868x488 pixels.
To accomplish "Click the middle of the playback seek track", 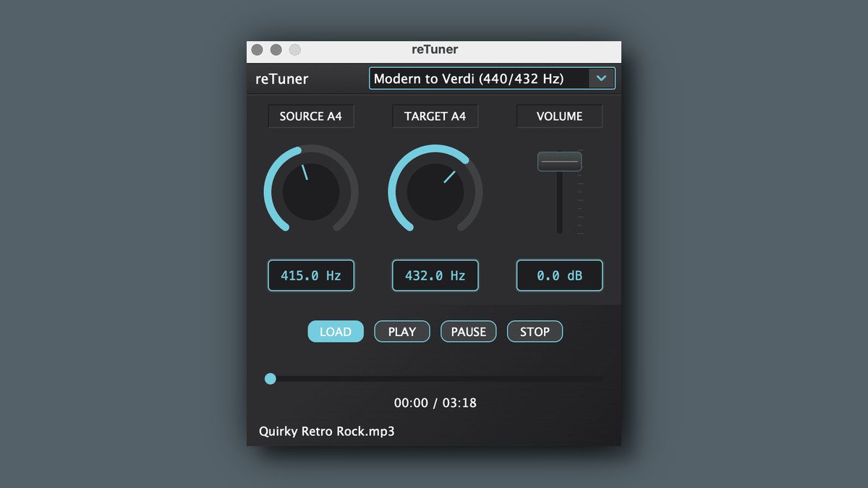I will click(435, 378).
